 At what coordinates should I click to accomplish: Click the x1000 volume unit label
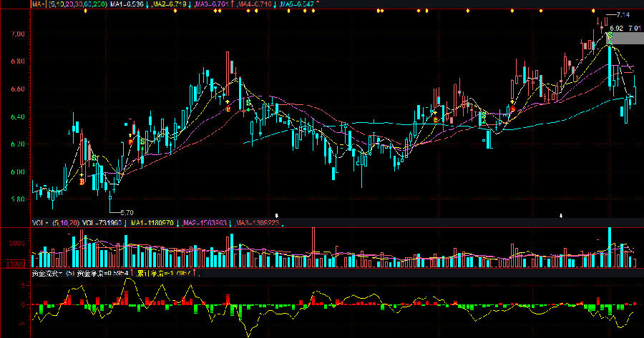click(14, 264)
